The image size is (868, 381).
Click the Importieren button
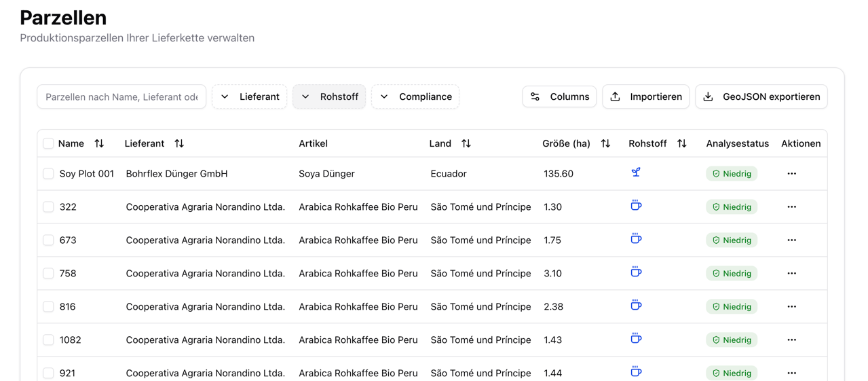(x=646, y=96)
